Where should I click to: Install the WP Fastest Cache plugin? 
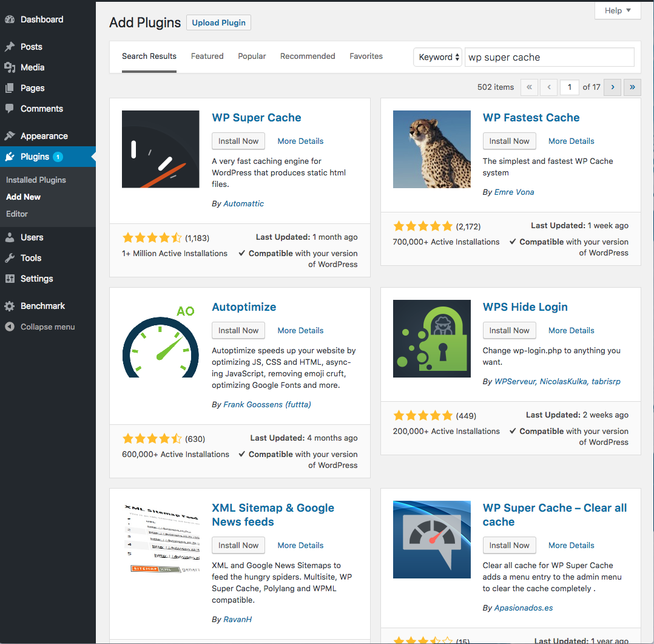pos(509,141)
